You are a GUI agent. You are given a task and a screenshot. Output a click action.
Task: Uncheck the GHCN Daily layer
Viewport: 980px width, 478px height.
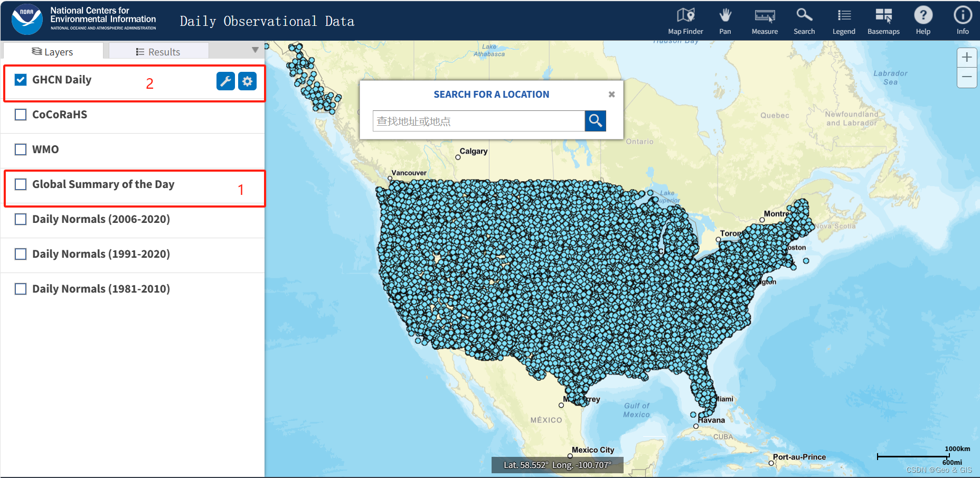tap(21, 80)
